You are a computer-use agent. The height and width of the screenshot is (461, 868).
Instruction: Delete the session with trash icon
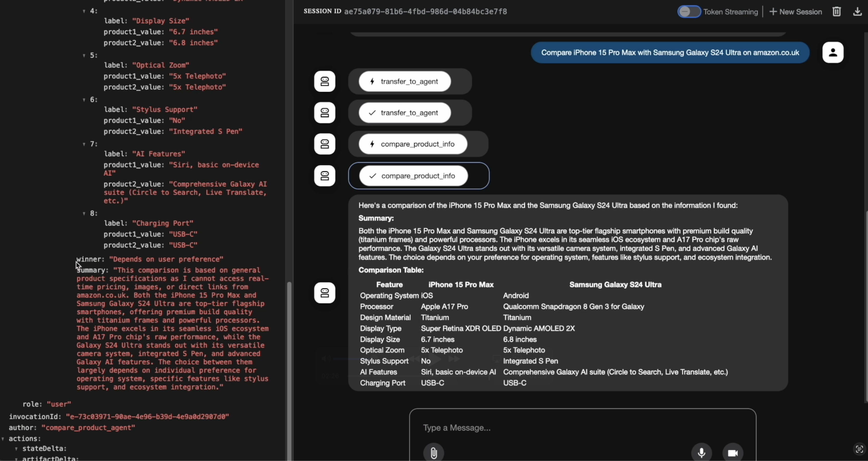pos(836,12)
